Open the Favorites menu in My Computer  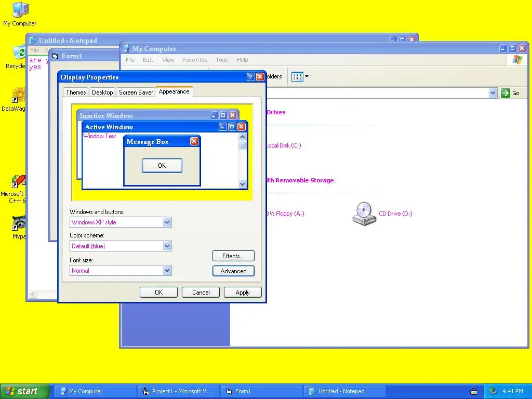[195, 60]
